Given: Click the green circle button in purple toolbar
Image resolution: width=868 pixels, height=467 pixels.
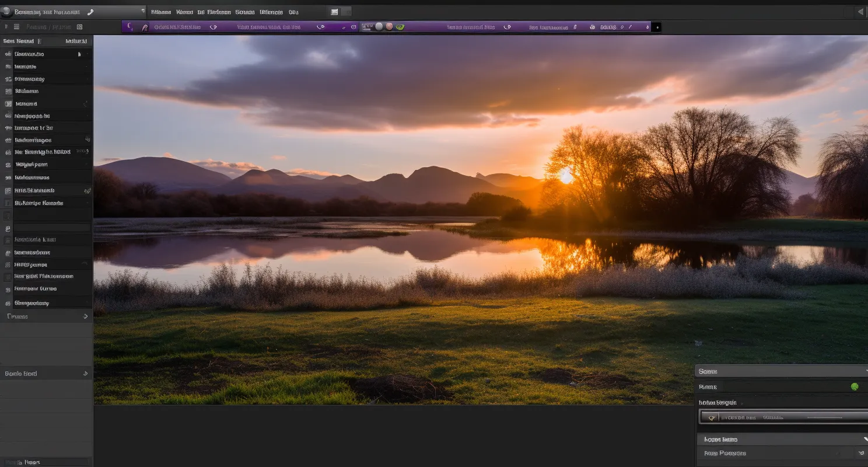Looking at the screenshot, I should [400, 27].
